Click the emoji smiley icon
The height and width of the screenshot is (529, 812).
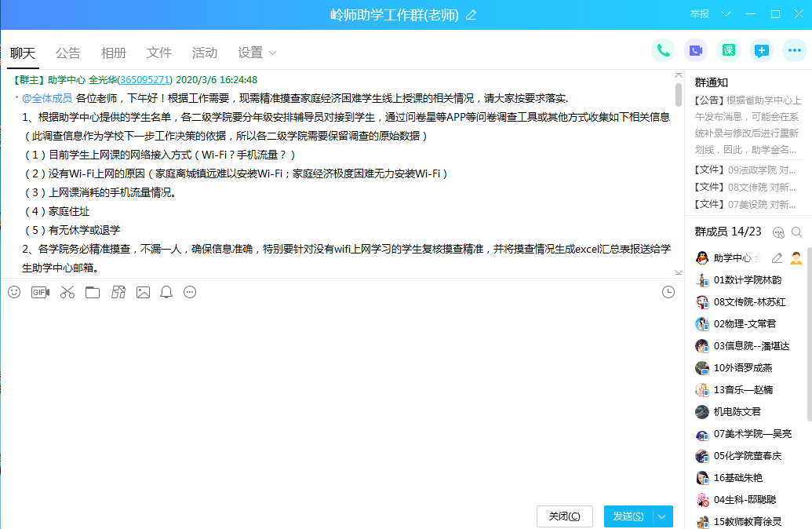pos(14,292)
